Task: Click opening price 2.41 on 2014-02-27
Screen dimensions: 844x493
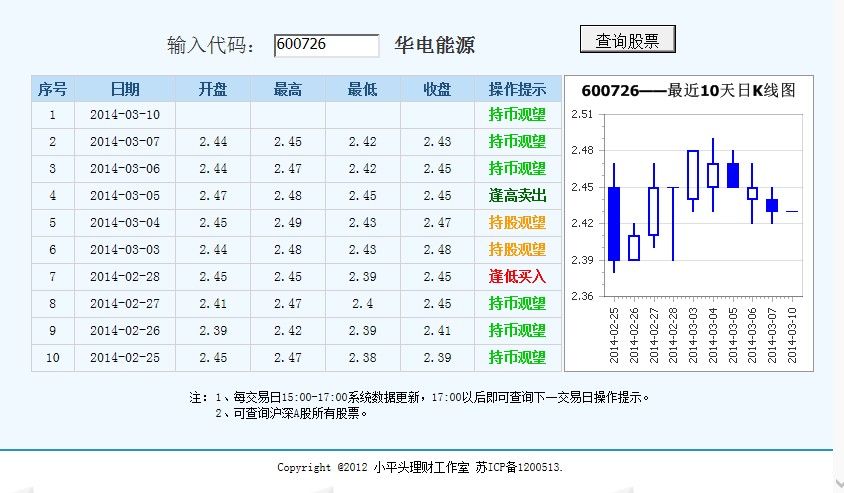Action: (x=213, y=304)
